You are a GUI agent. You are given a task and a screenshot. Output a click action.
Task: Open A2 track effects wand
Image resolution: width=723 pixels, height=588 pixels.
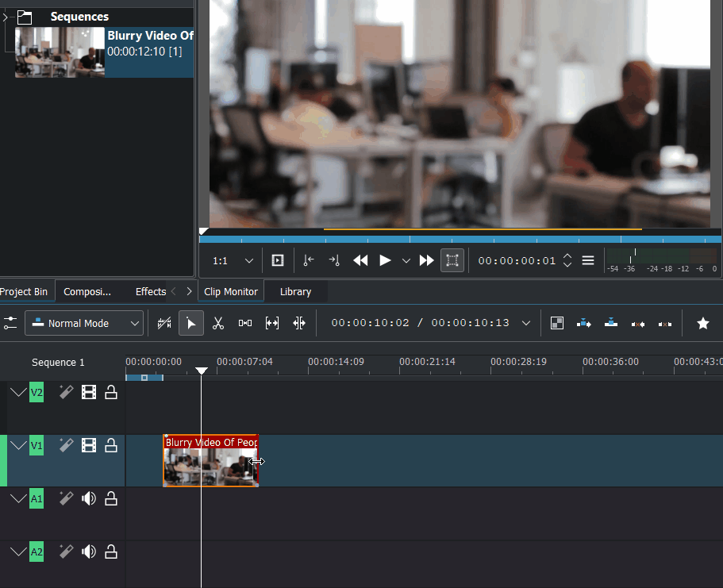66,551
